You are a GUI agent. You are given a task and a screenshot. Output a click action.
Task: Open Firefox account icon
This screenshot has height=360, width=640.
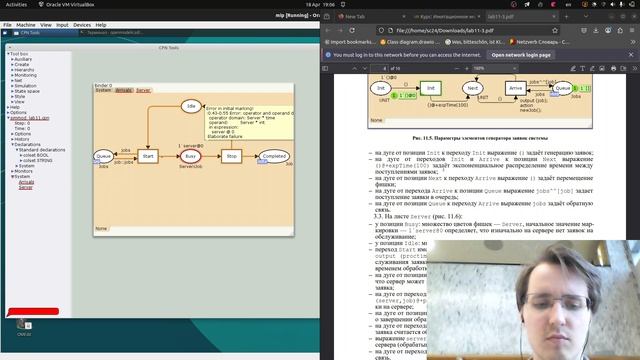coord(608,30)
